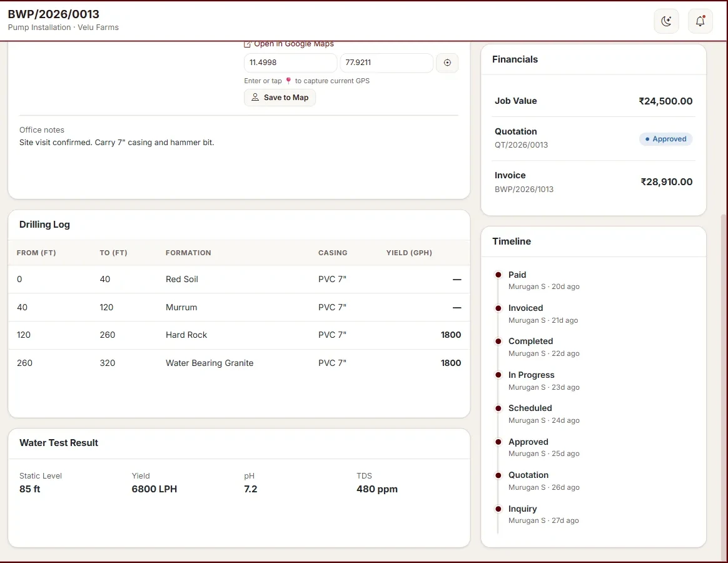Select the In Progress timeline dot
This screenshot has width=728, height=563.
[x=498, y=375]
